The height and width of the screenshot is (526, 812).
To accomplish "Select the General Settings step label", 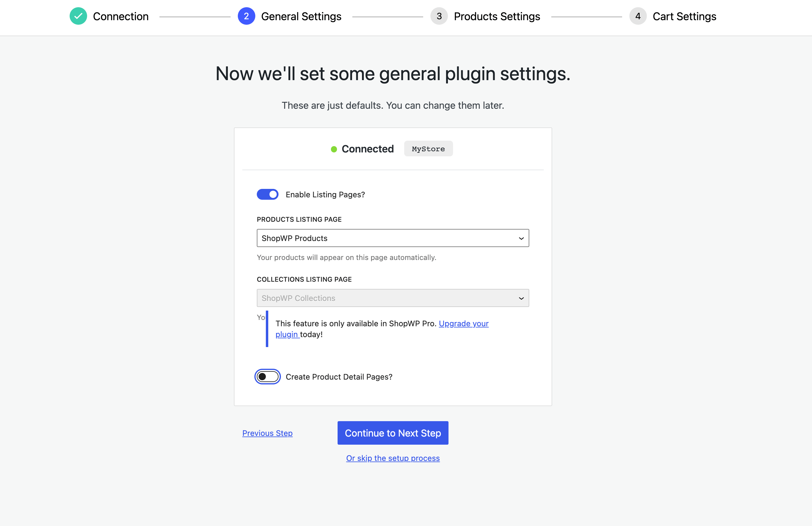I will coord(301,16).
